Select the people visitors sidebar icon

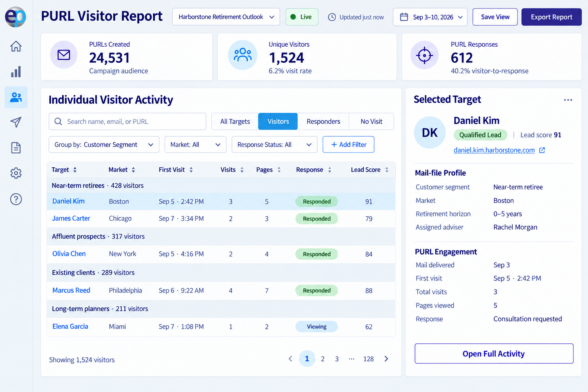click(x=16, y=97)
